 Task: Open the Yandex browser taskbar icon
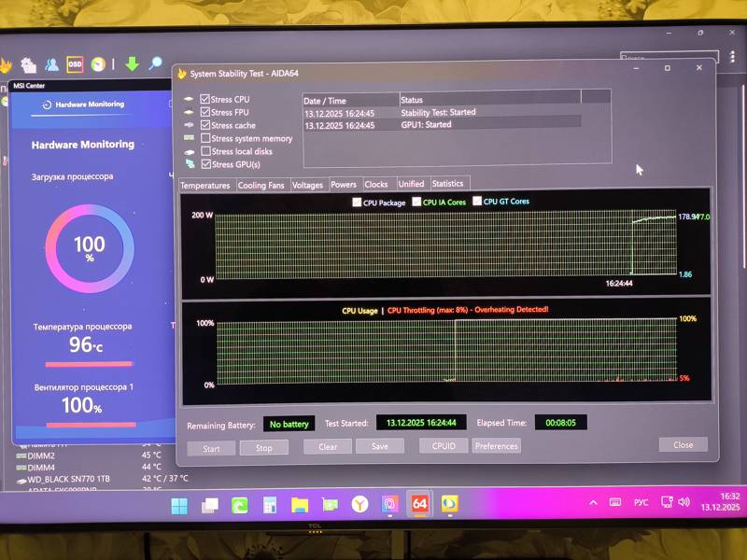tap(359, 505)
